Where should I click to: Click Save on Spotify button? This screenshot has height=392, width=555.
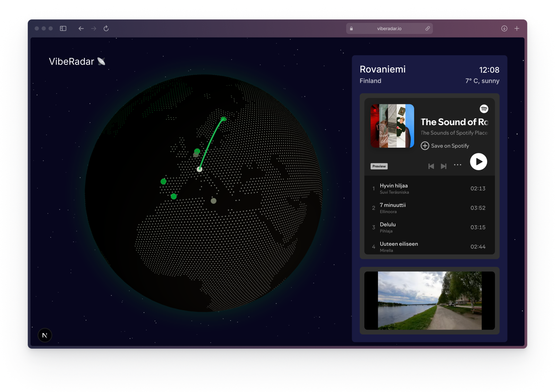tap(445, 146)
